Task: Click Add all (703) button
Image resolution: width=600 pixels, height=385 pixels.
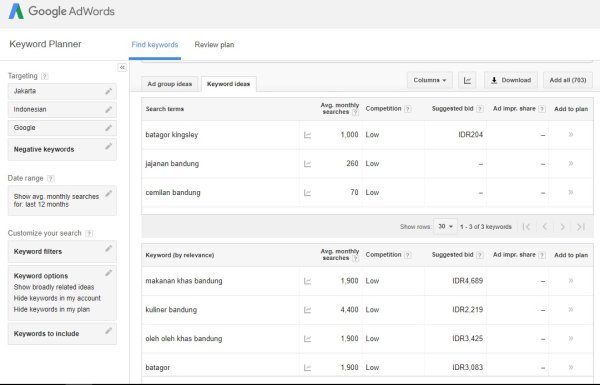Action: [x=568, y=80]
